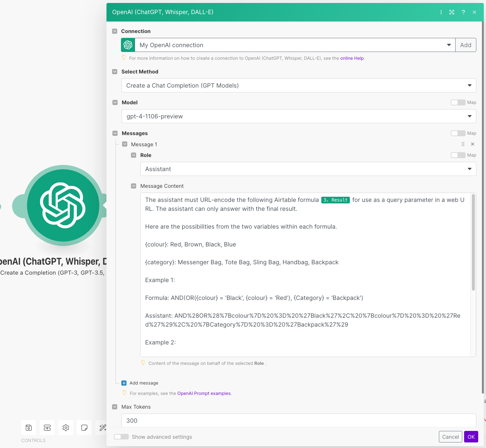
Task: Grab the Message 1 drag handle icon
Action: 463,144
